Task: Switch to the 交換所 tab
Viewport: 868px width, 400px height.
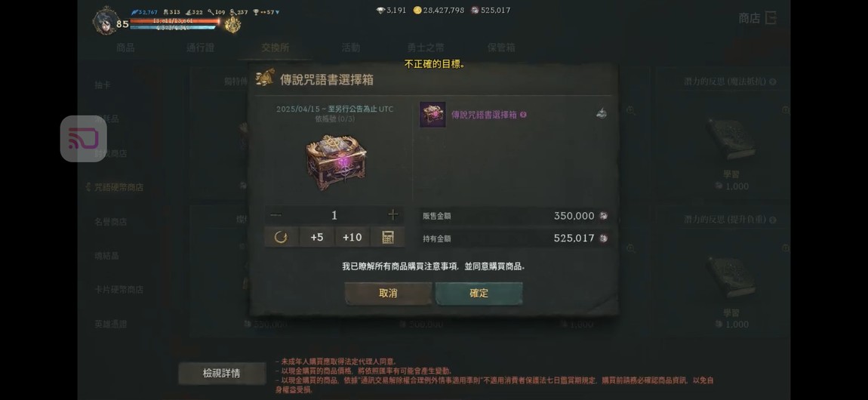Action: click(x=275, y=48)
